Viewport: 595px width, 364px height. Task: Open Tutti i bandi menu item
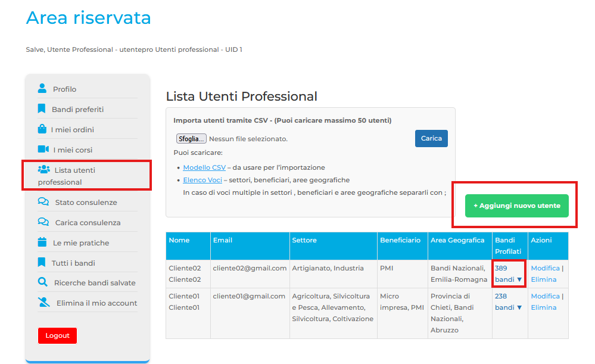point(73,263)
